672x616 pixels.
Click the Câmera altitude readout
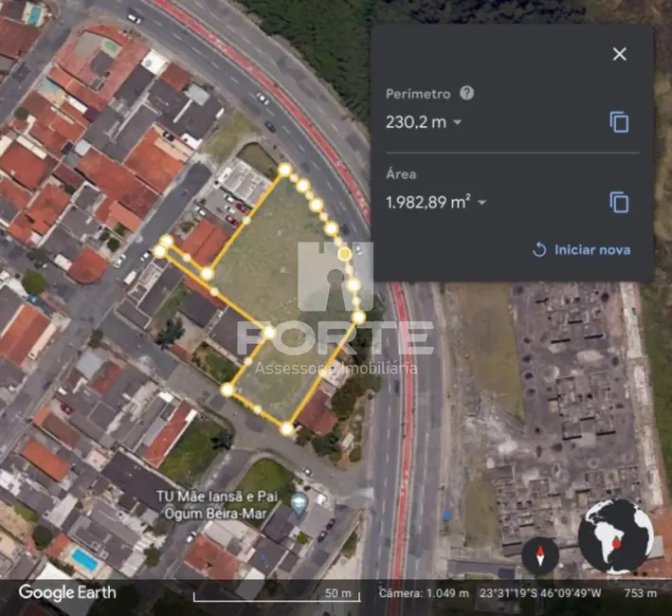coord(423,593)
